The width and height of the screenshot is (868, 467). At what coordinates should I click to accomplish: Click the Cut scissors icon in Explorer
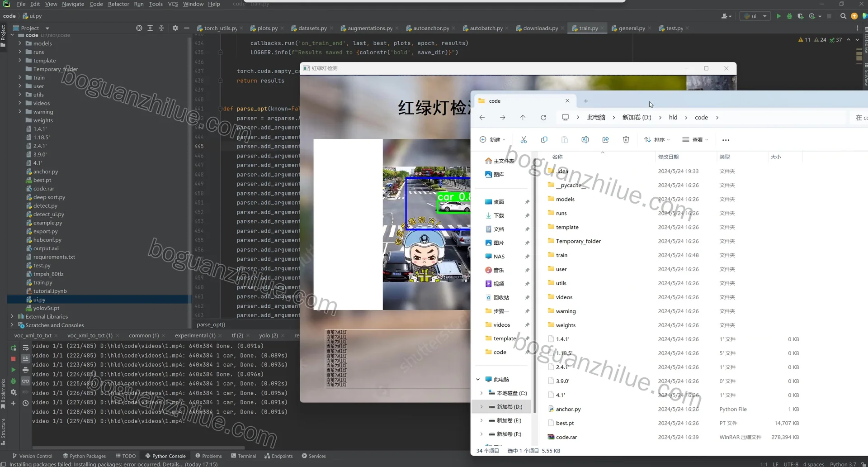pos(524,140)
